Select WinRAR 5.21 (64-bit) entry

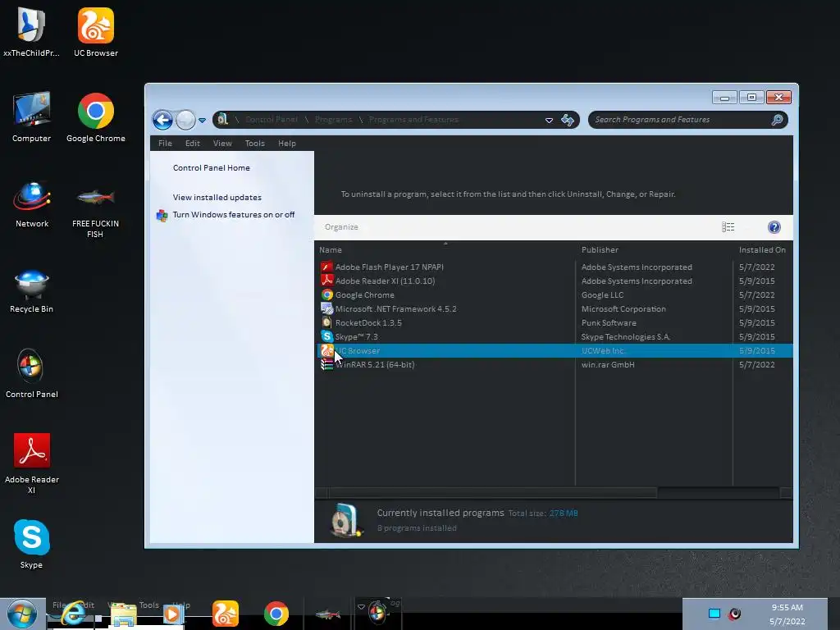click(554, 364)
